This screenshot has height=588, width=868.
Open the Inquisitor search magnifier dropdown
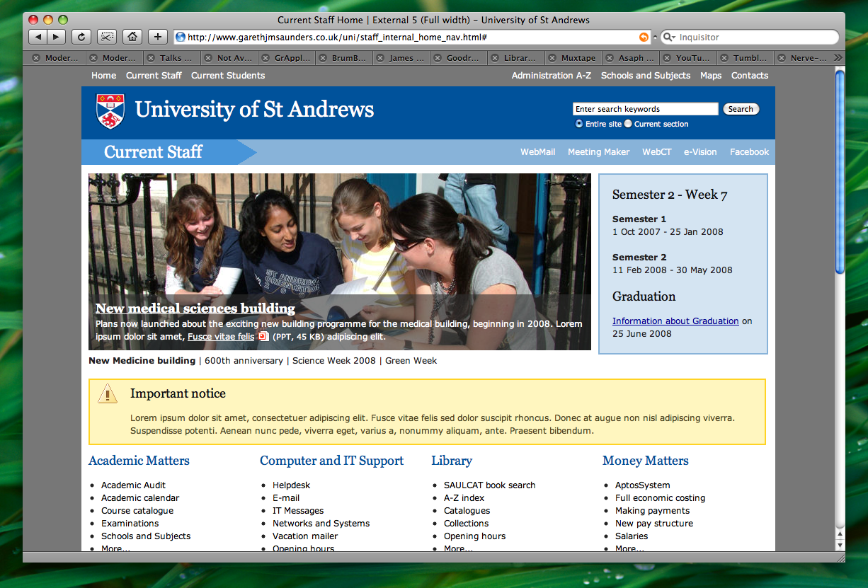click(x=669, y=37)
